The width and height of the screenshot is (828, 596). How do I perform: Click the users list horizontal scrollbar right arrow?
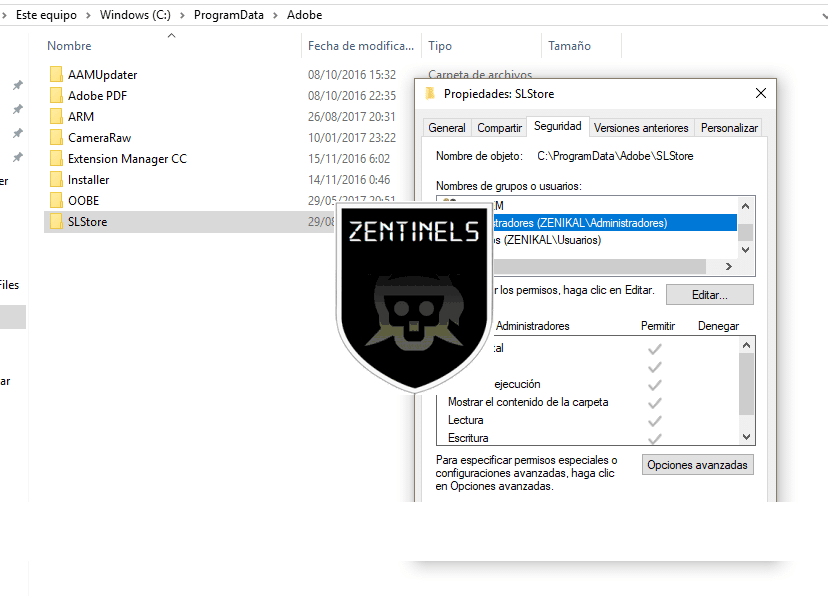[x=728, y=267]
